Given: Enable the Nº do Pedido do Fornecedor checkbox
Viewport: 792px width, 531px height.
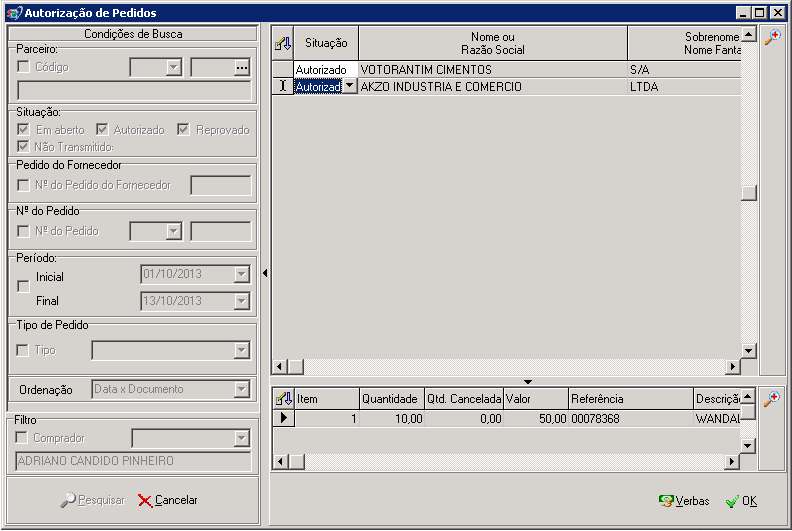Looking at the screenshot, I should point(23,185).
